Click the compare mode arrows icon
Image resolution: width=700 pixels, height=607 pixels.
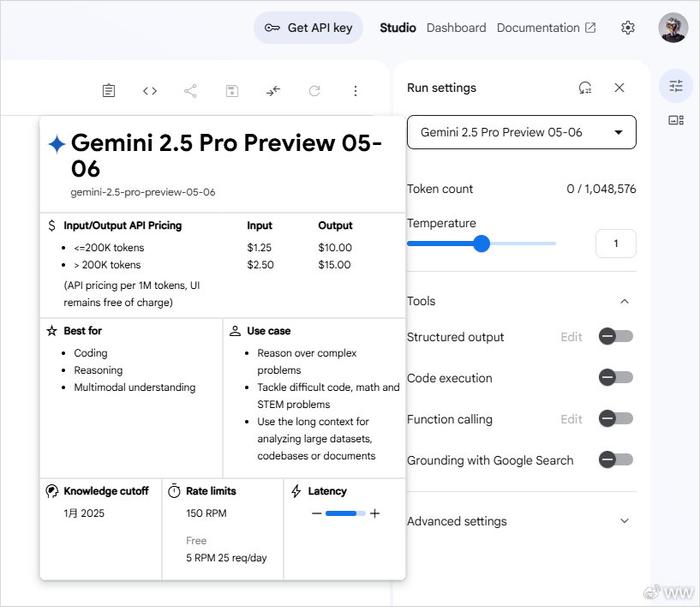[x=273, y=91]
